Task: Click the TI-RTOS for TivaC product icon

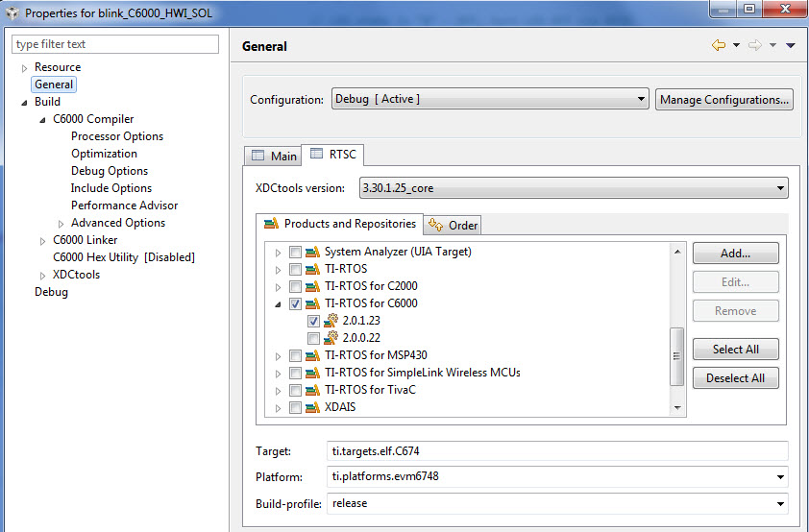Action: 312,390
